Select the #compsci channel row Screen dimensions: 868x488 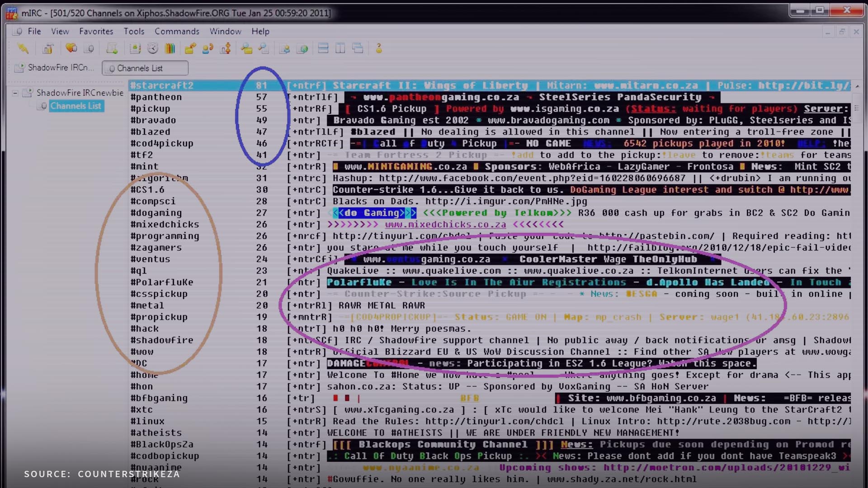coord(490,201)
